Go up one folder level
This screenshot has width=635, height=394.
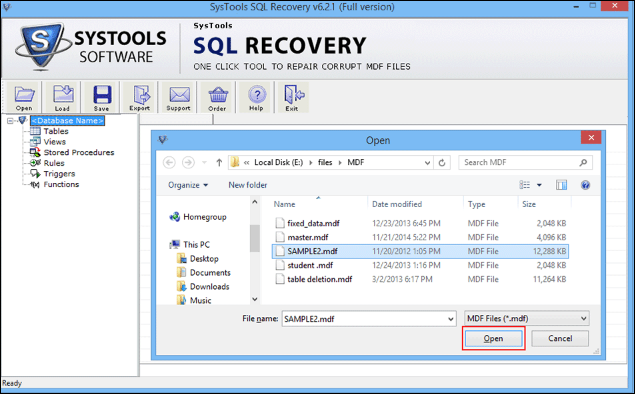[219, 162]
